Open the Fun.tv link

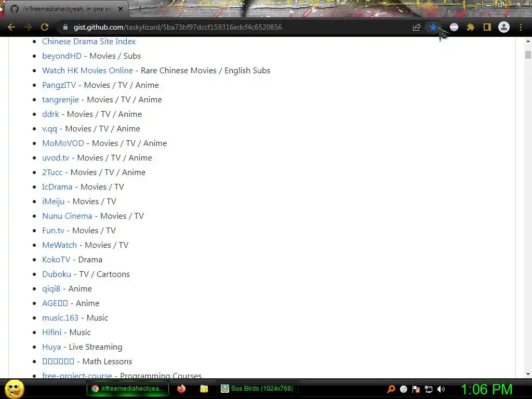54,231
